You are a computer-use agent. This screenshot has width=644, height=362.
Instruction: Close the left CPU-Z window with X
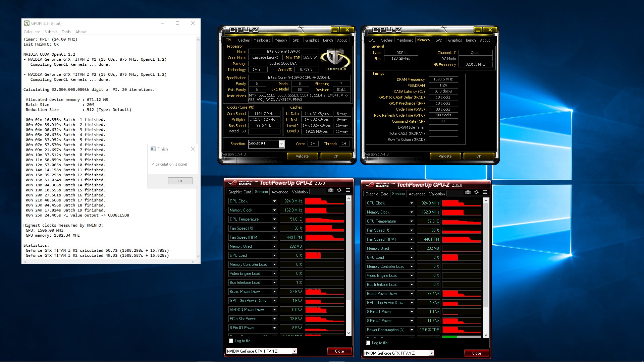347,30
